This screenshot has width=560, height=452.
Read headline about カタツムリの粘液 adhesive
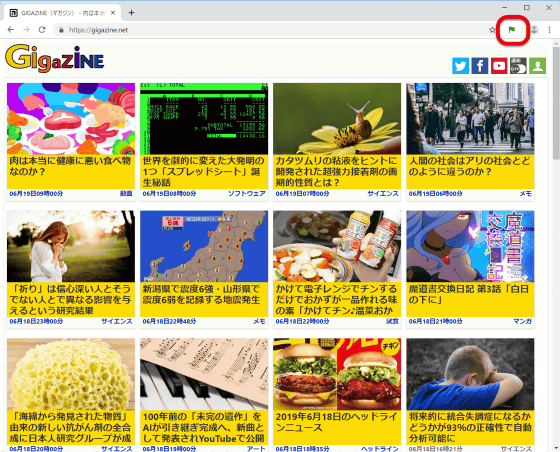pyautogui.click(x=336, y=172)
